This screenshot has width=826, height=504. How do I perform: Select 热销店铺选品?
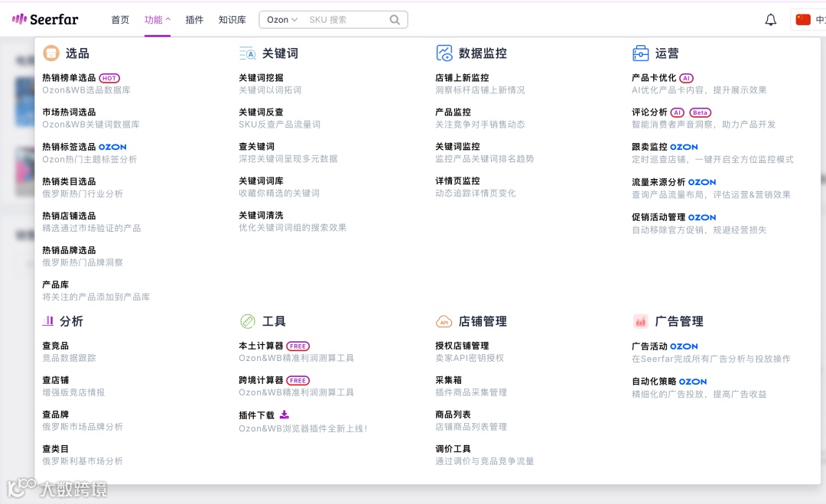point(69,216)
